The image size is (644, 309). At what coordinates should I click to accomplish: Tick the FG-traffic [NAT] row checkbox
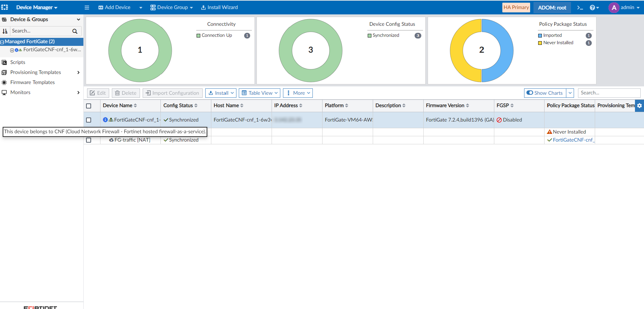coord(89,140)
